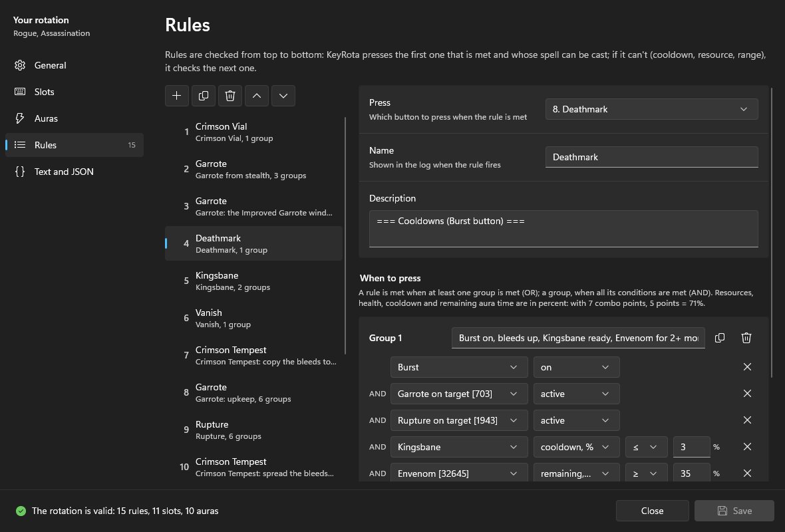Open the cooldown, % property dropdown

point(576,446)
